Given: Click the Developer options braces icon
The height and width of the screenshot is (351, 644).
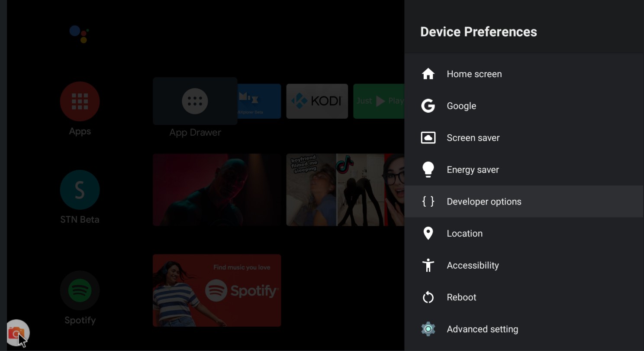Looking at the screenshot, I should coord(428,201).
